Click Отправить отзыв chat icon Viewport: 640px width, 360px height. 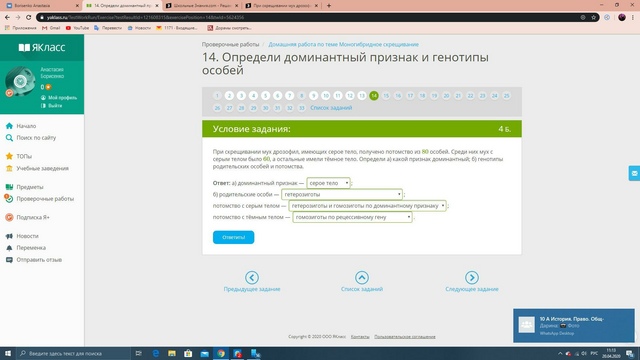click(9, 260)
